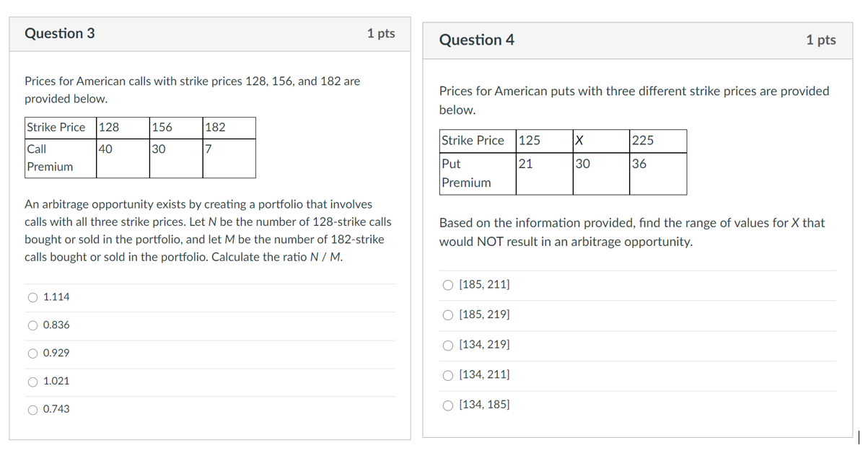Click the strike price 128 table cell
This screenshot has width=868, height=466.
(x=122, y=127)
